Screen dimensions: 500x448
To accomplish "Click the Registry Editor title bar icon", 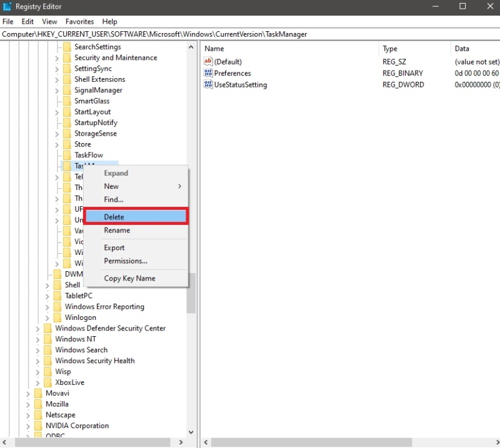I will 7,7.
